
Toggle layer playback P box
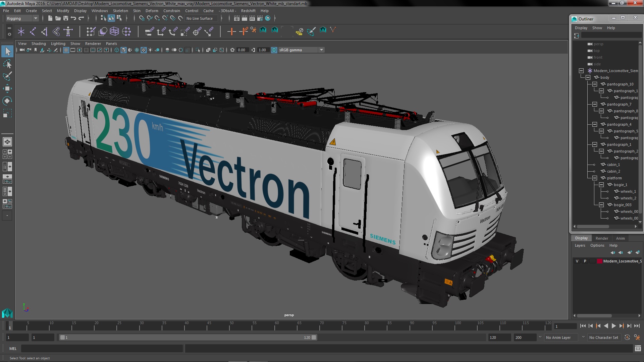585,261
